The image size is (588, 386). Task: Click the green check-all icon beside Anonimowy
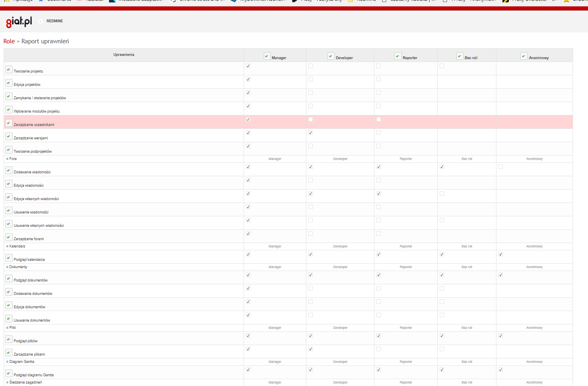click(524, 56)
